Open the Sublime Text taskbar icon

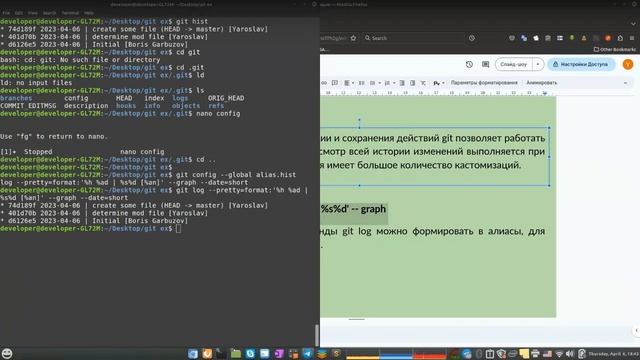click(336, 353)
